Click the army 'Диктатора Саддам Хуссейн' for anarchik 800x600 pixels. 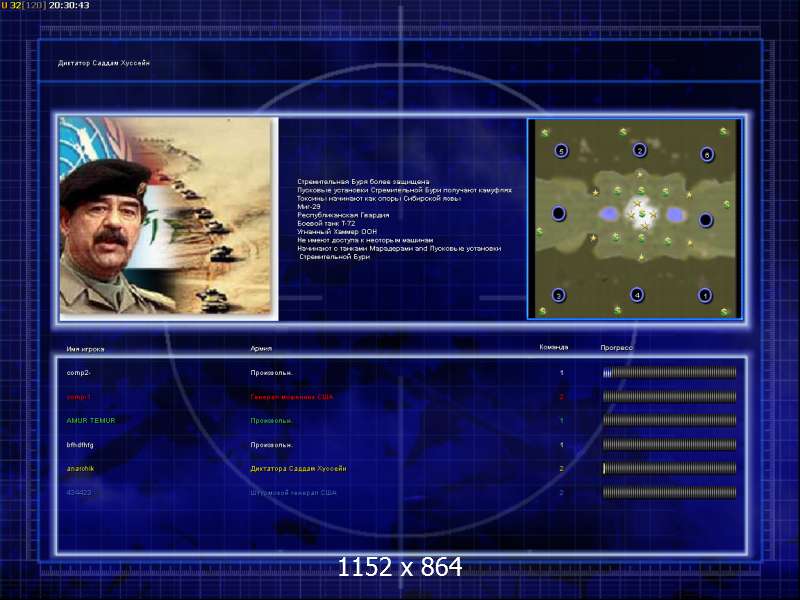click(x=298, y=468)
